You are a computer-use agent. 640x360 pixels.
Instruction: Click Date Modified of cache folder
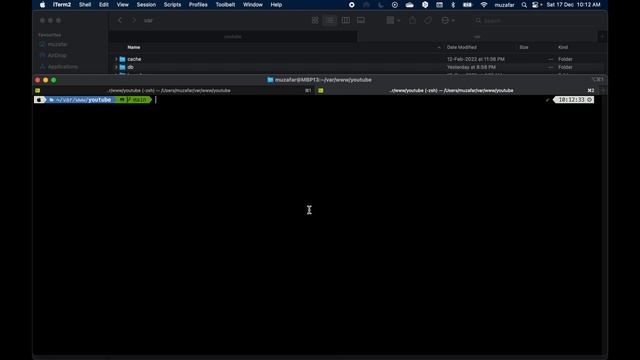pyautogui.click(x=476, y=59)
